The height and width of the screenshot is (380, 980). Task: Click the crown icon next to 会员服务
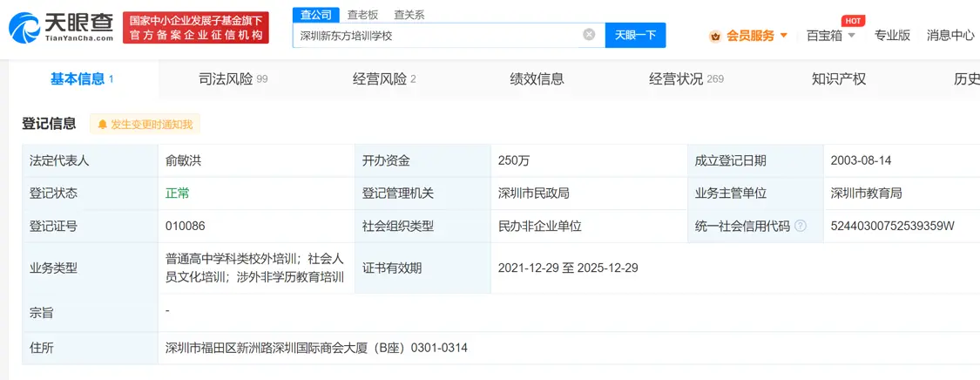[x=716, y=37]
